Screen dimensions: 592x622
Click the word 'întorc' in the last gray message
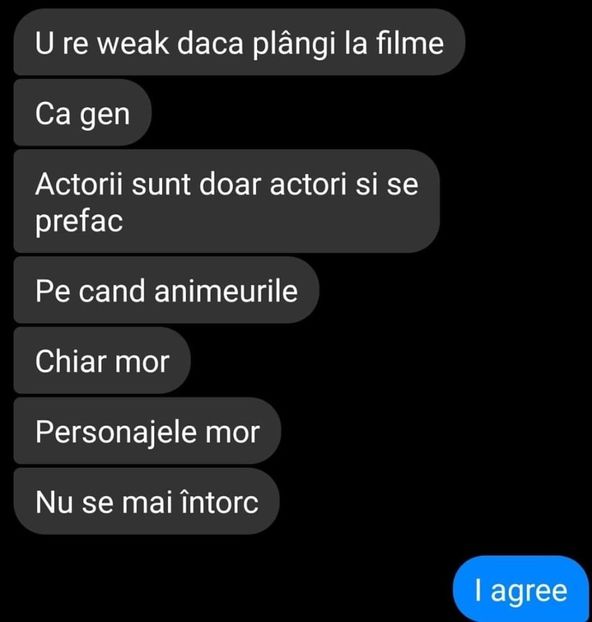tap(219, 502)
